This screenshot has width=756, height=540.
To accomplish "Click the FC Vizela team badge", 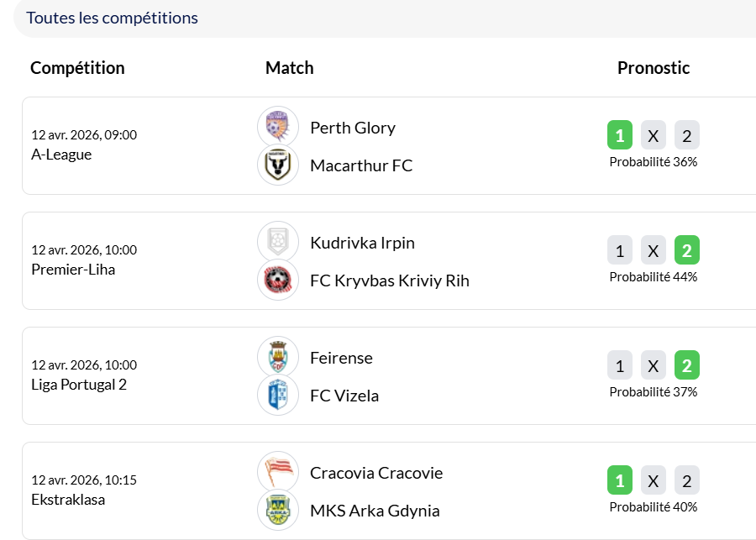I will pyautogui.click(x=278, y=395).
